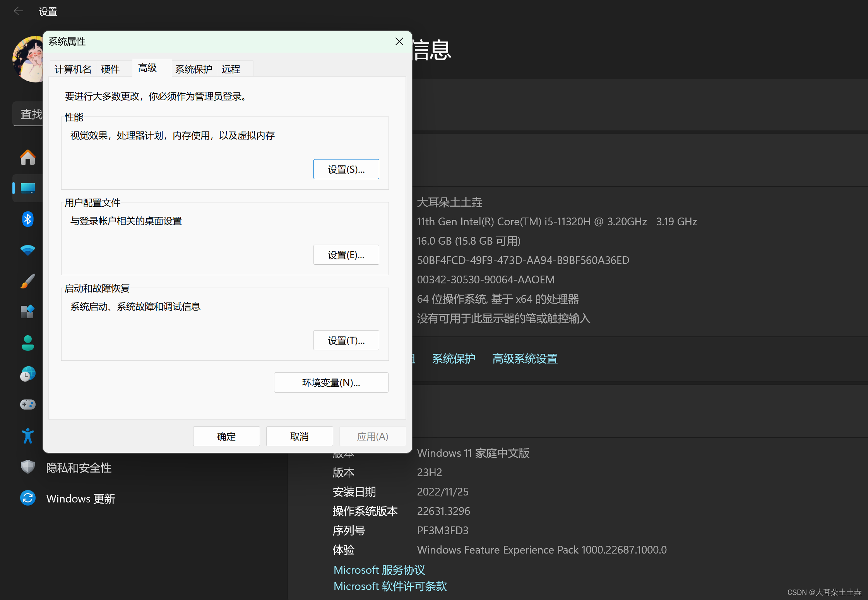Viewport: 868px width, 600px height.
Task: Click the 查找 search field in Settings
Action: pyautogui.click(x=28, y=114)
